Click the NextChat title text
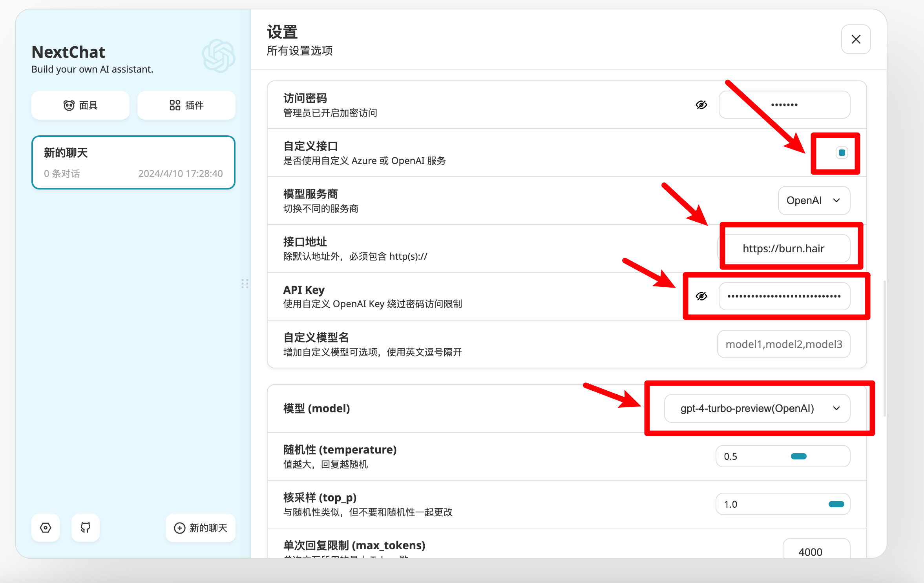Viewport: 924px width, 583px height. click(68, 52)
